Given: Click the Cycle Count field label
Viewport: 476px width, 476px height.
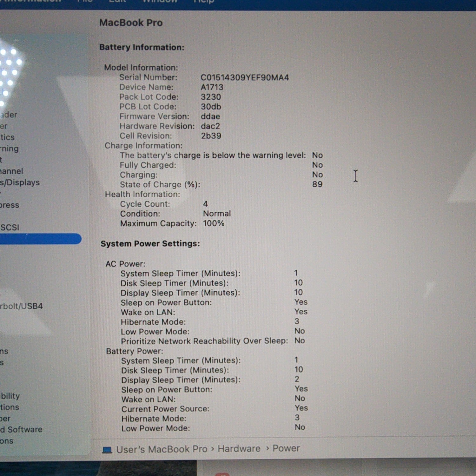Looking at the screenshot, I should click(145, 204).
